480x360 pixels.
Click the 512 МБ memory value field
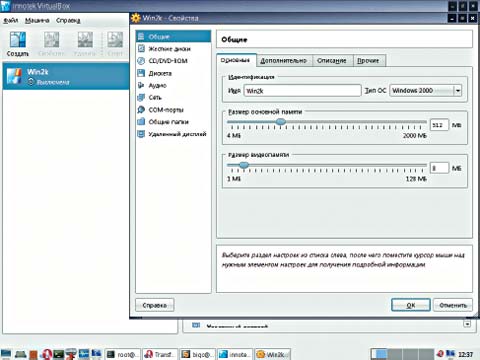point(439,125)
